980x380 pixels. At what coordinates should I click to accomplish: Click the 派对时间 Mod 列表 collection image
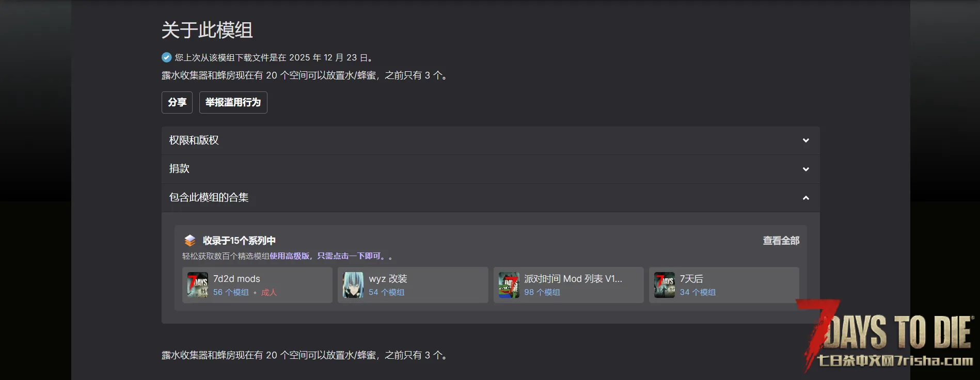click(x=509, y=285)
